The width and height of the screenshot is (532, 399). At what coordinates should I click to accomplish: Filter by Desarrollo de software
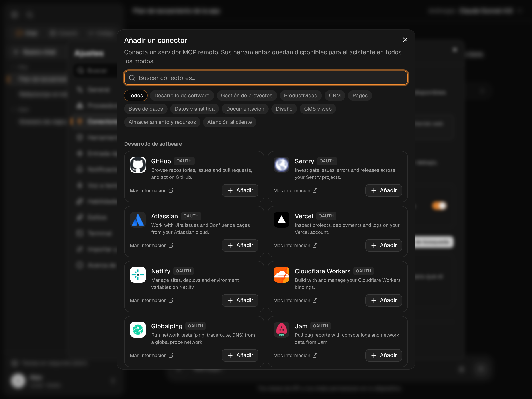[x=182, y=96]
